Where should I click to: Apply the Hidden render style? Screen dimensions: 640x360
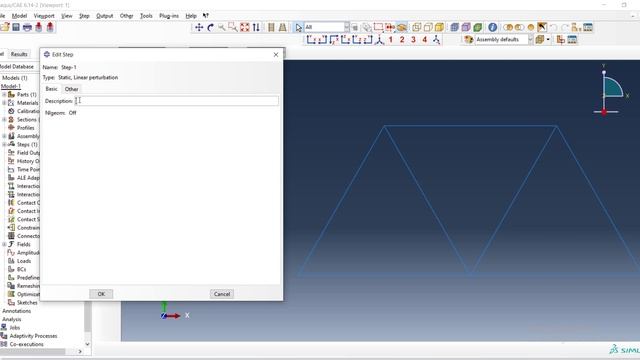428,27
